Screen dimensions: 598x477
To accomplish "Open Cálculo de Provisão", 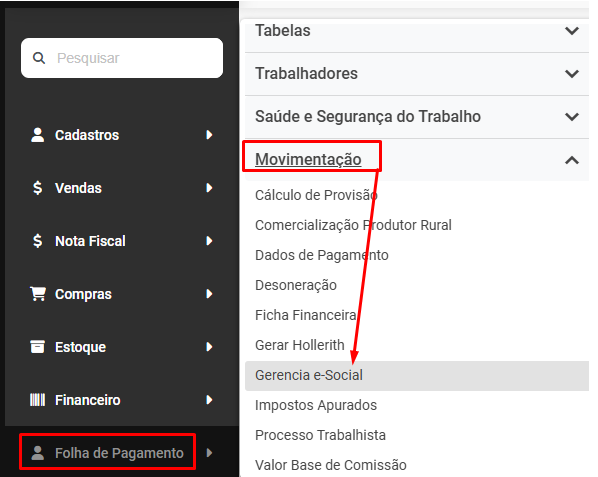I will (x=316, y=195).
